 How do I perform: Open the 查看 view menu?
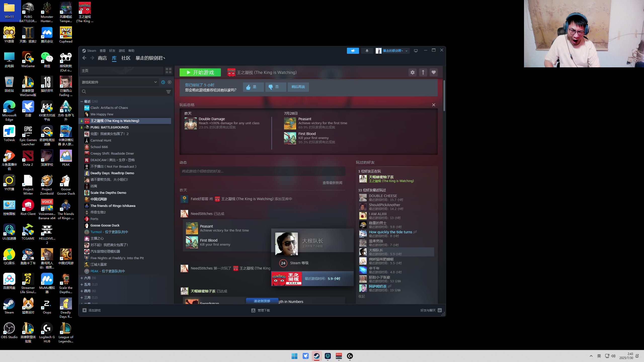point(103,51)
